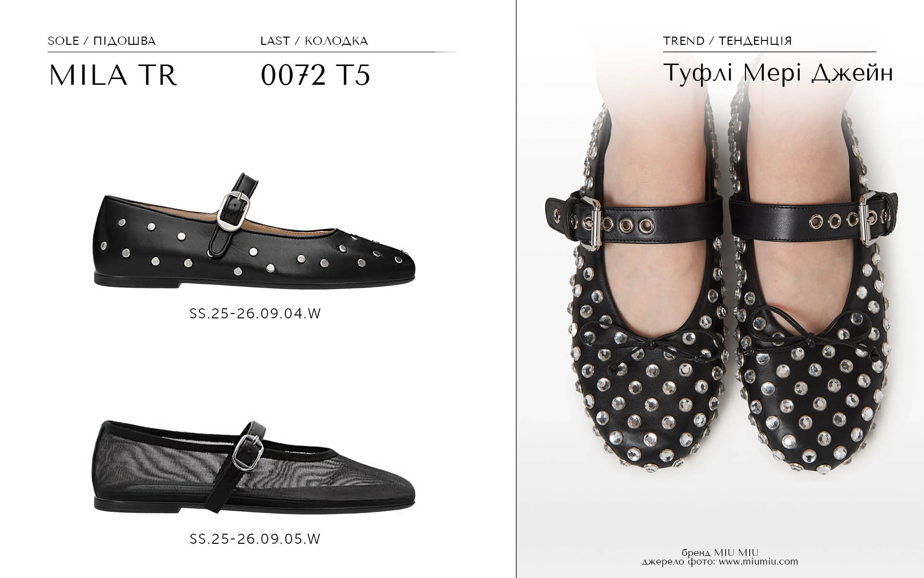Click the TREND / ТЕНДЕНЦІЯ heading
Screen dimensions: 924x578
click(727, 41)
